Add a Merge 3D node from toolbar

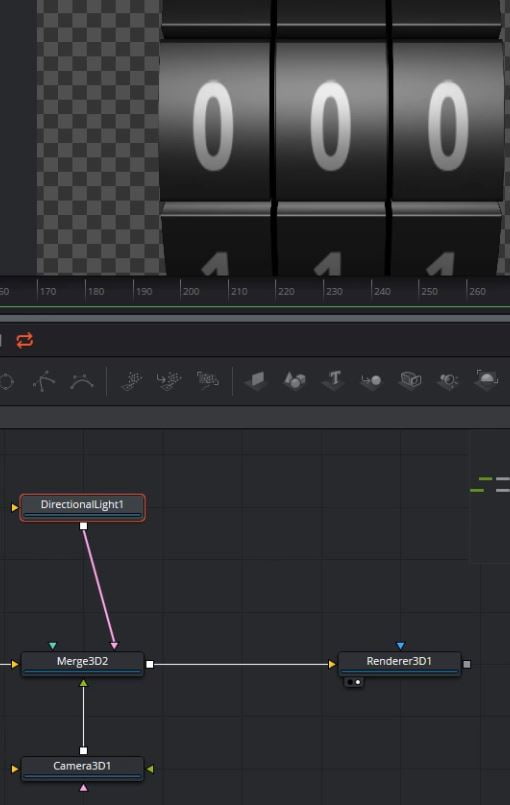pyautogui.click(x=371, y=380)
